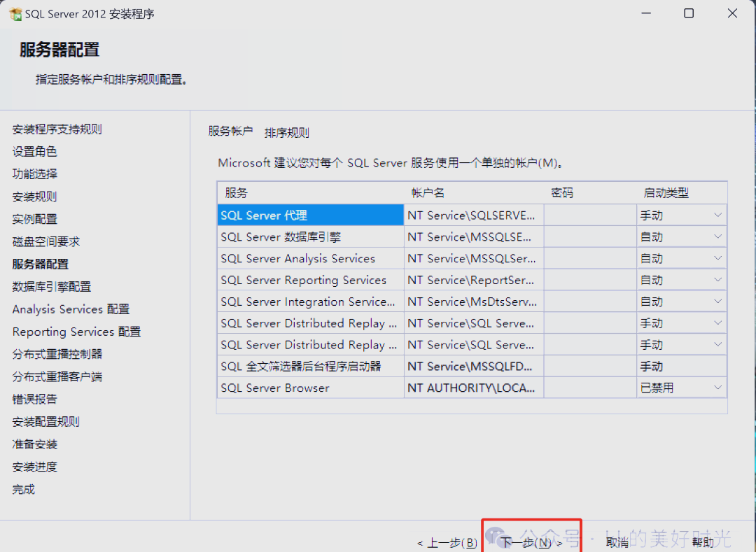This screenshot has height=552, width=756.
Task: Select the SQL Server 代理 service row
Action: tap(310, 215)
